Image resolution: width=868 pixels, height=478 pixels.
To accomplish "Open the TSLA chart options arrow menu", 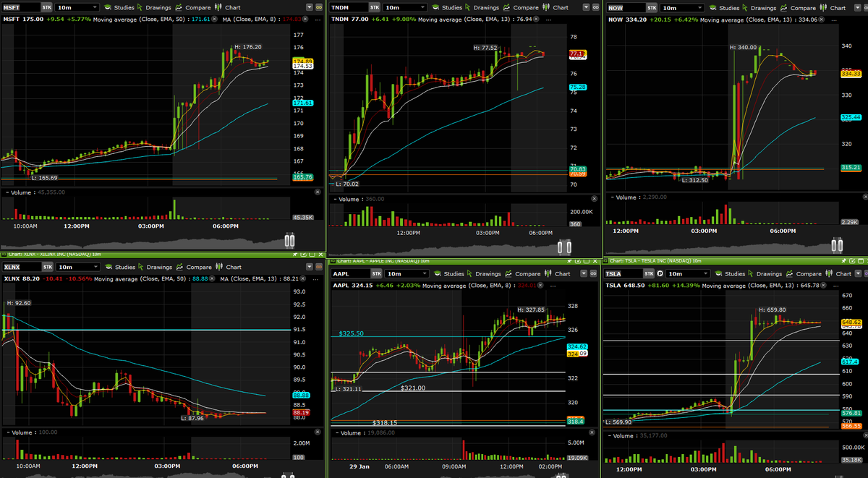I will tap(858, 274).
